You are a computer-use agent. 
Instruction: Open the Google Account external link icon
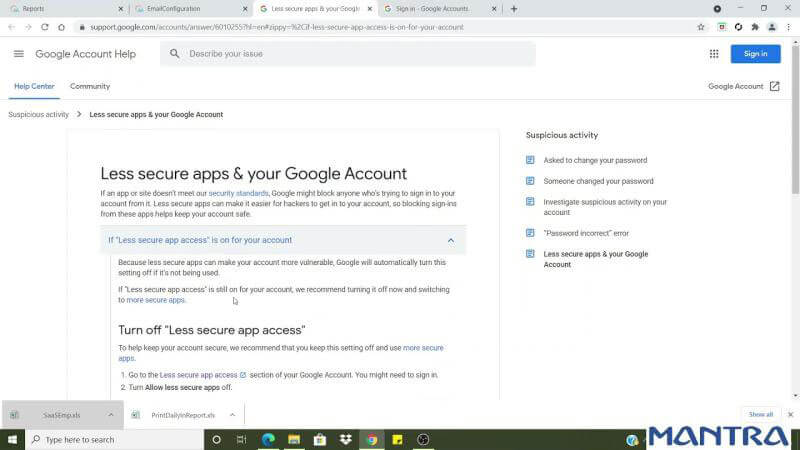774,87
